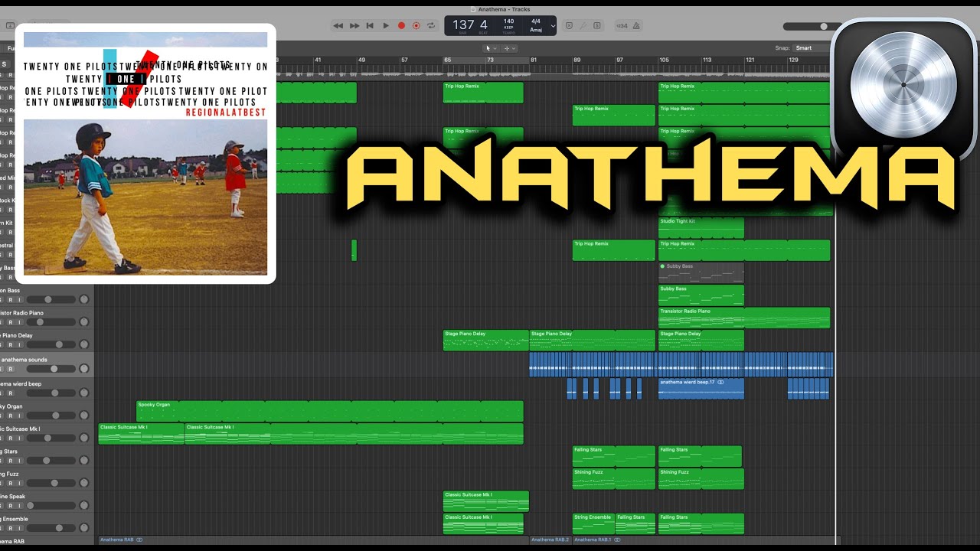Select the Anathema RAB.2 audio region

pyautogui.click(x=550, y=540)
